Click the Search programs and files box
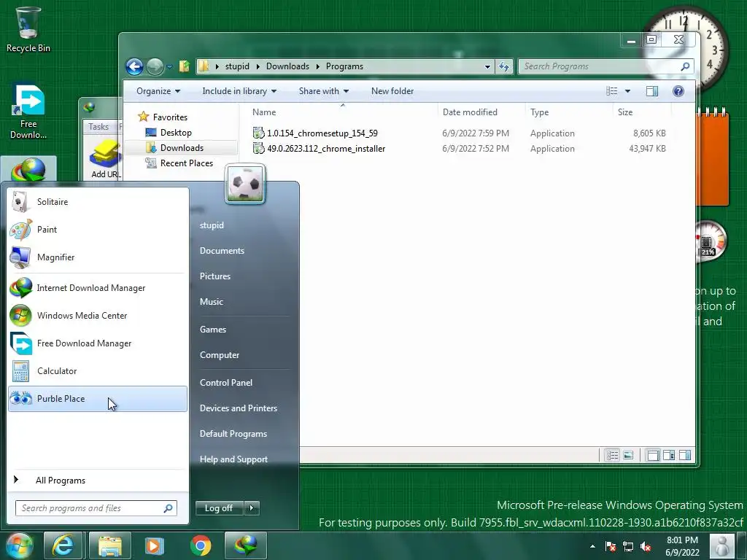The width and height of the screenshot is (747, 560). [96, 508]
